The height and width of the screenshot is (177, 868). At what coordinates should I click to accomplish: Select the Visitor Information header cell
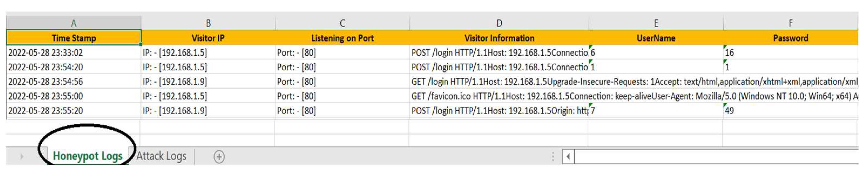click(499, 38)
